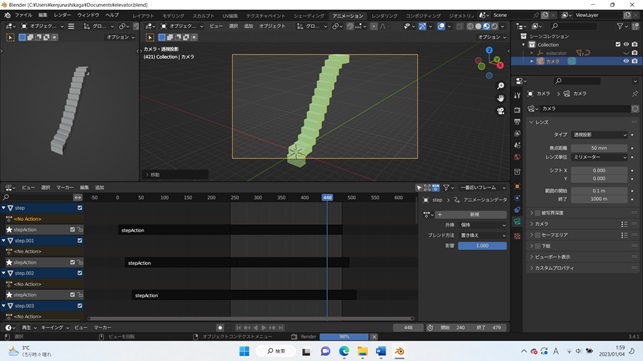Adjust the 影響 influence slider
This screenshot has width=643, height=361.
click(x=482, y=246)
